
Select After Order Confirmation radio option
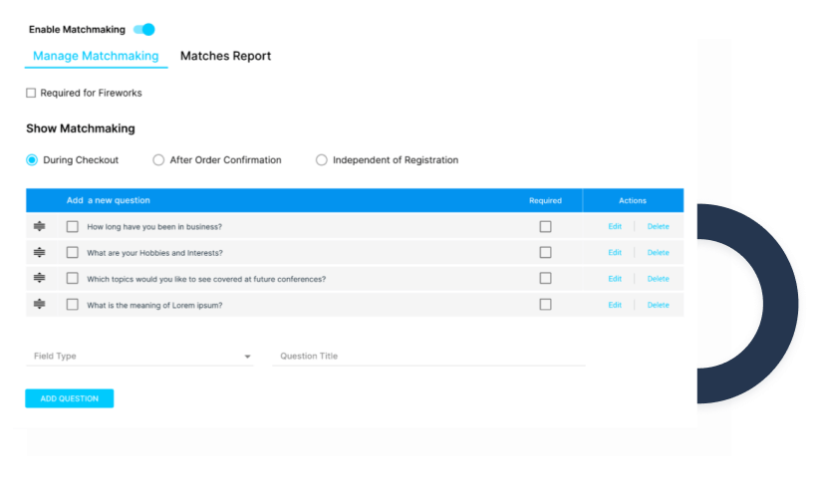pyautogui.click(x=158, y=160)
